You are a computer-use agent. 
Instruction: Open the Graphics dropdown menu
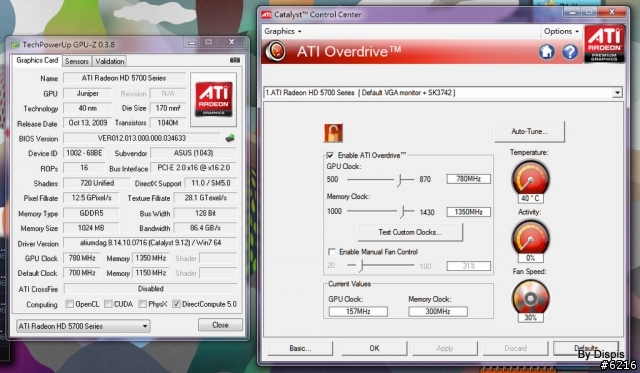pyautogui.click(x=282, y=31)
